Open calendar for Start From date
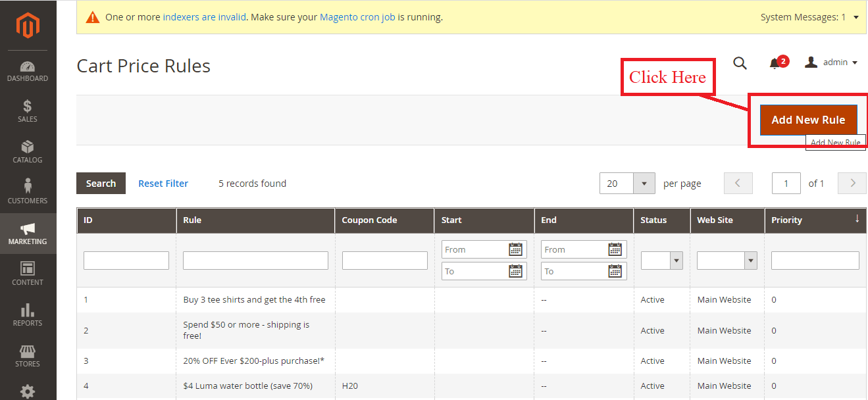The width and height of the screenshot is (868, 400). [x=516, y=249]
